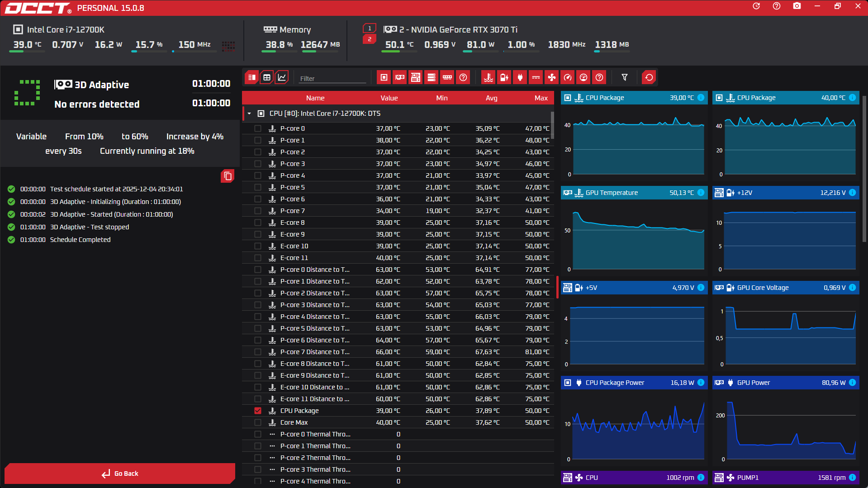Image resolution: width=868 pixels, height=488 pixels.
Task: Check the P-core 0 checkbox
Action: [258, 128]
